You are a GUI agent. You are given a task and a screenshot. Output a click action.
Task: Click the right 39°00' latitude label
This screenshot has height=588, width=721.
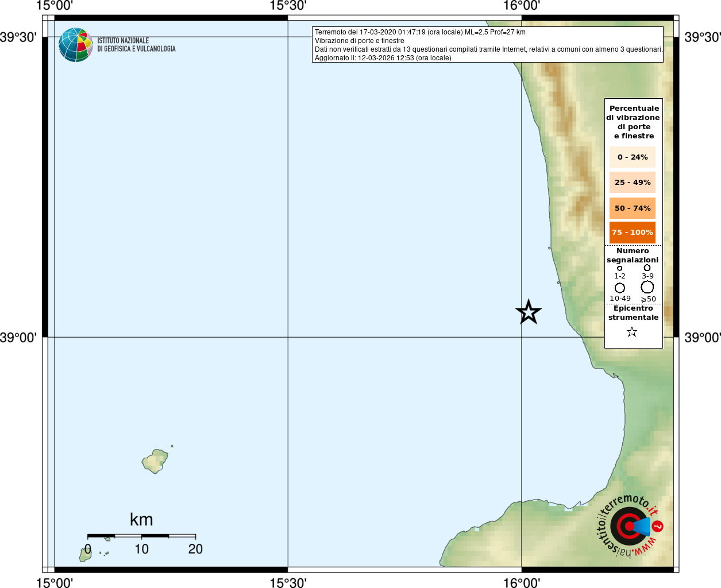coord(703,337)
